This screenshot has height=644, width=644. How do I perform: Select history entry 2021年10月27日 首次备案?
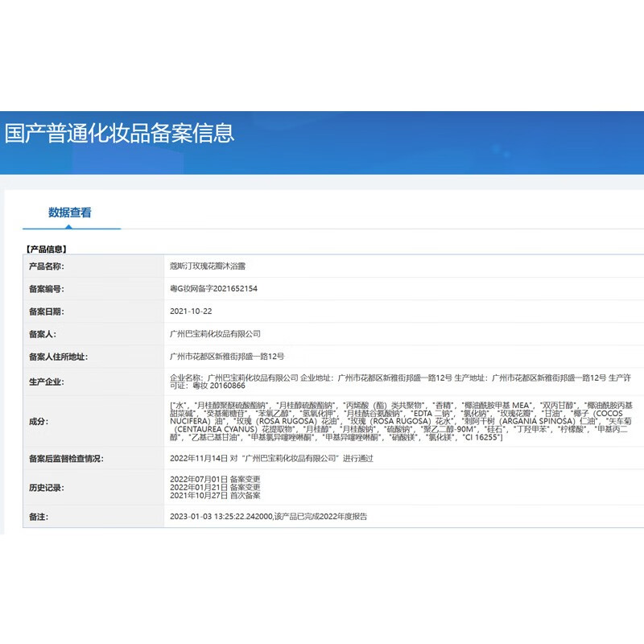pyautogui.click(x=215, y=496)
